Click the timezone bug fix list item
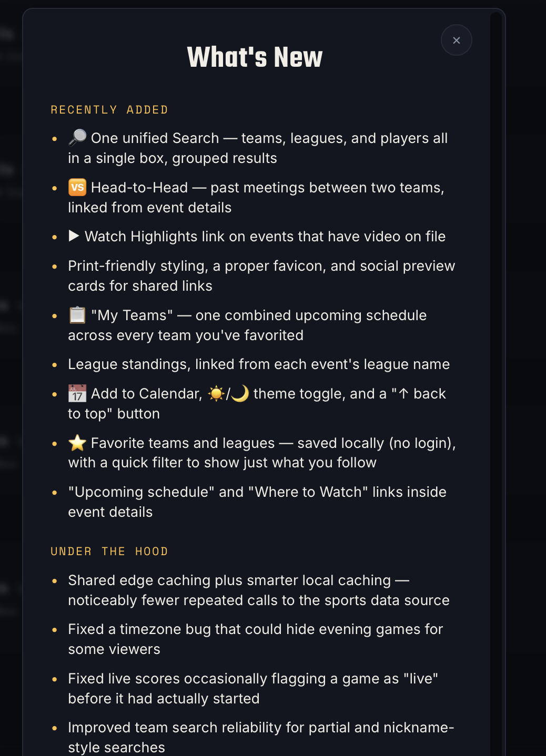The width and height of the screenshot is (546, 756). pyautogui.click(x=256, y=639)
